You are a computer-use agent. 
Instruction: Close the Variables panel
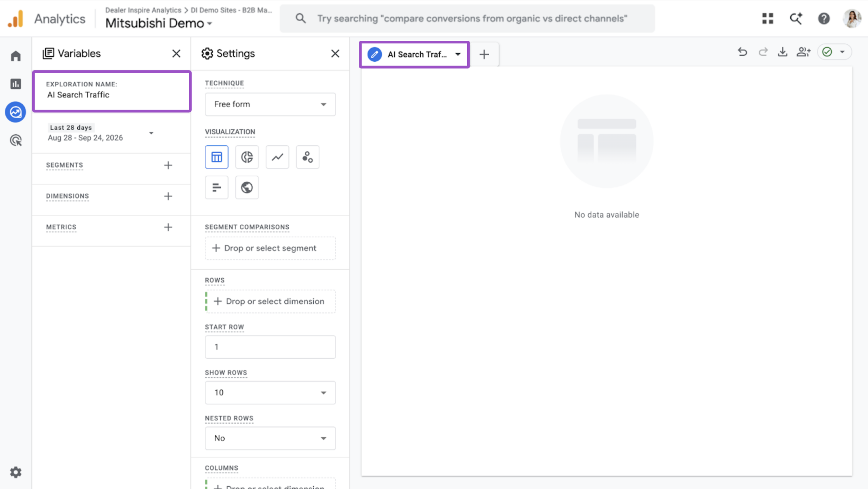(x=176, y=54)
